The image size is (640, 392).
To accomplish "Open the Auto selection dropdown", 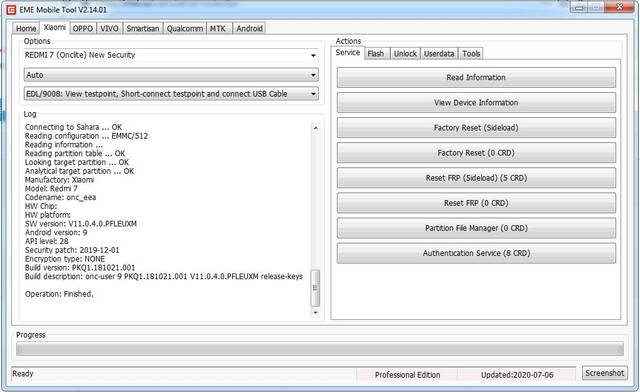I will 171,75.
